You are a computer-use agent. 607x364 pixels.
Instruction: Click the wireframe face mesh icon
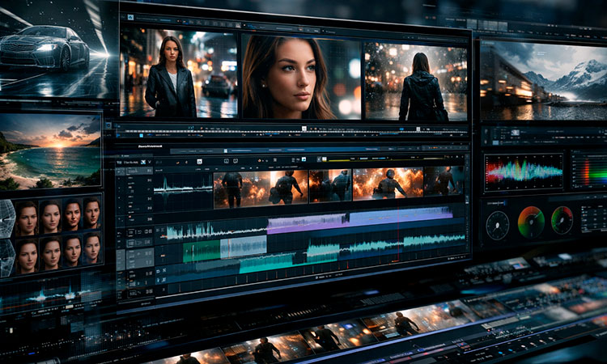pyautogui.click(x=6, y=218)
